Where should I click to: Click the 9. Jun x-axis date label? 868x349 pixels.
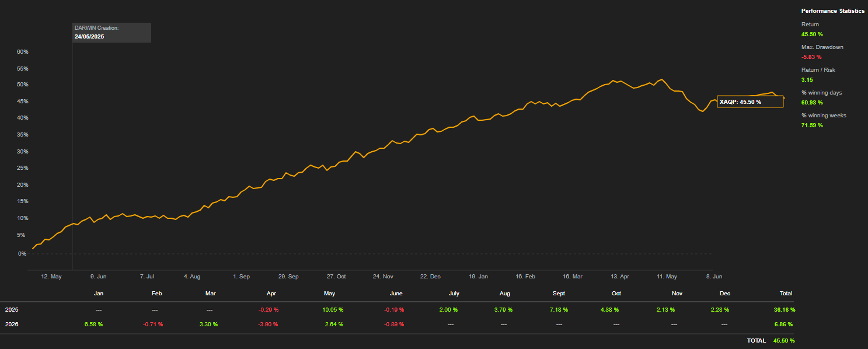[x=98, y=276]
